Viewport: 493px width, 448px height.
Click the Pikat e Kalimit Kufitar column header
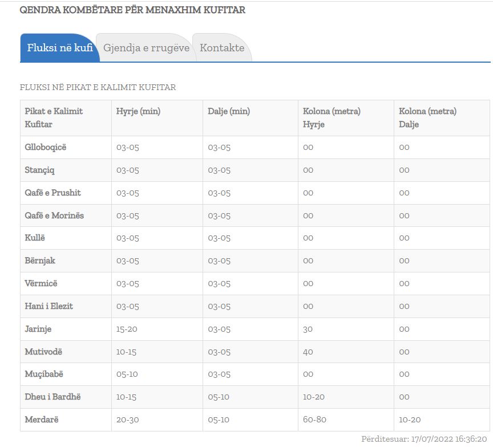[54, 117]
